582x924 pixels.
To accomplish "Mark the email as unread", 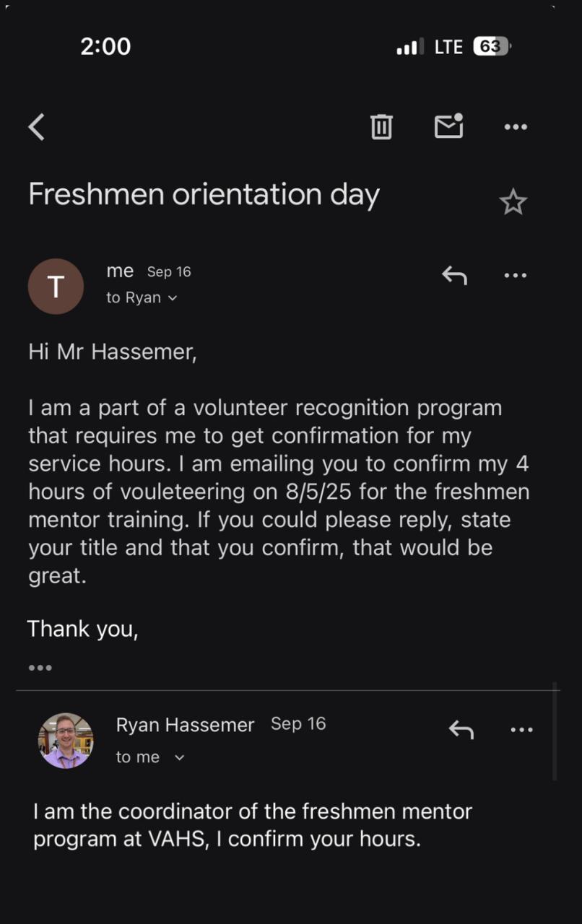I will click(x=448, y=126).
